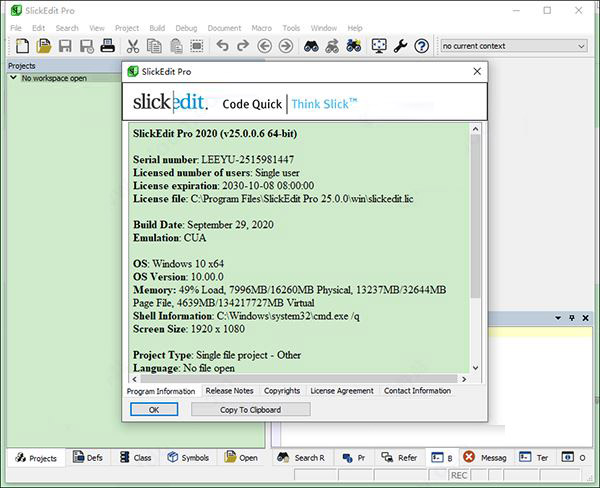Click the Navigate Forward circle arrow
Viewport: 600px width, 488px height.
click(285, 46)
